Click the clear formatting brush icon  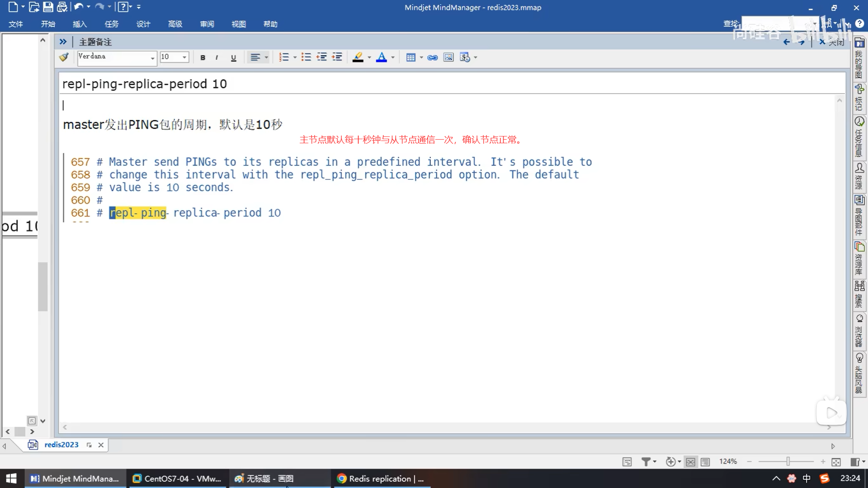pyautogui.click(x=64, y=57)
